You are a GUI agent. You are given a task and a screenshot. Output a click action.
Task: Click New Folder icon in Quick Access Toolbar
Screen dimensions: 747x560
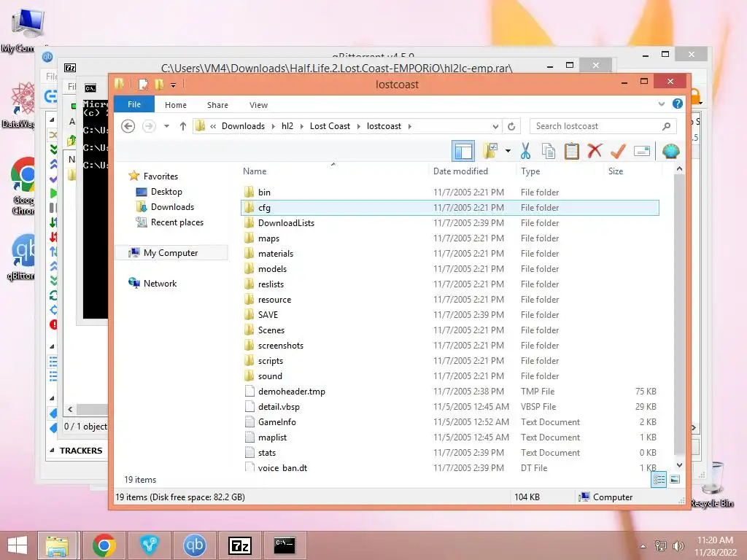(159, 85)
